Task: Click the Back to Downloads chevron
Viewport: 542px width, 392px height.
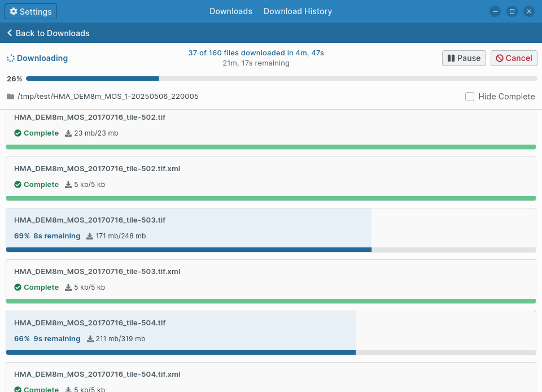Action: tap(10, 33)
